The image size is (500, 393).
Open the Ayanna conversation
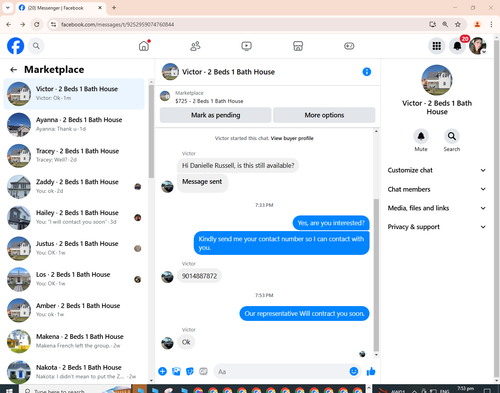point(74,124)
